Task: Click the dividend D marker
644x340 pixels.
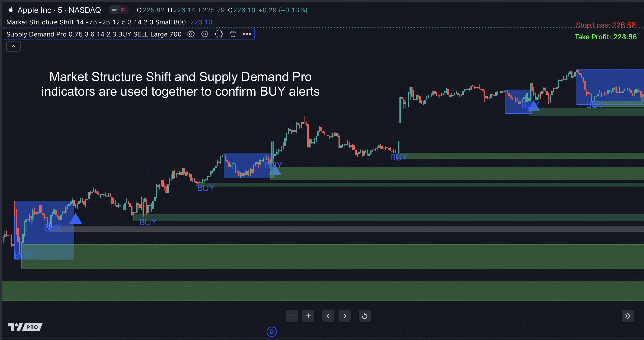Action: coord(272,332)
